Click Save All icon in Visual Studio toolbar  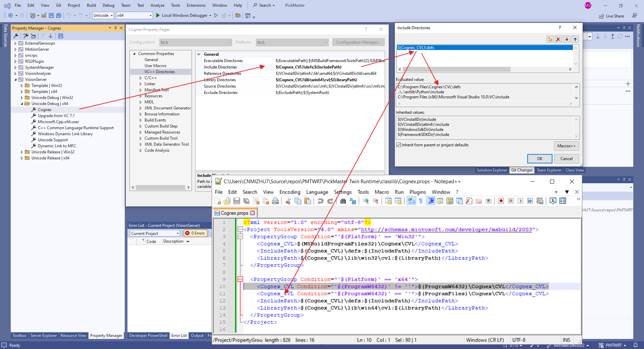pyautogui.click(x=59, y=15)
